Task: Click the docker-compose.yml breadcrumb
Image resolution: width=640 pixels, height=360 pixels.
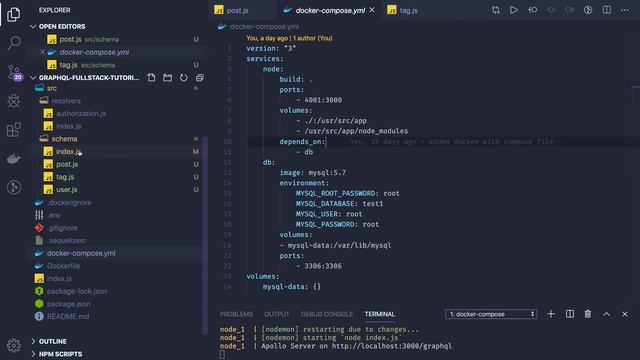Action: (264, 27)
